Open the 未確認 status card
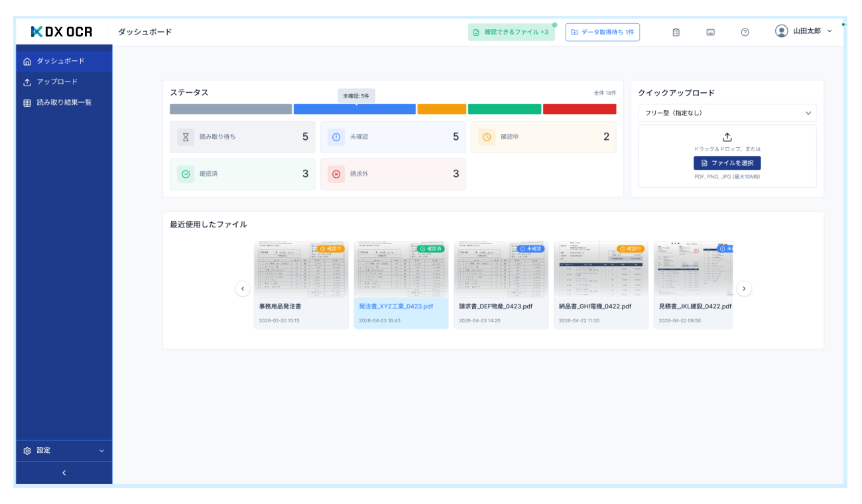862x504 pixels. coord(393,137)
